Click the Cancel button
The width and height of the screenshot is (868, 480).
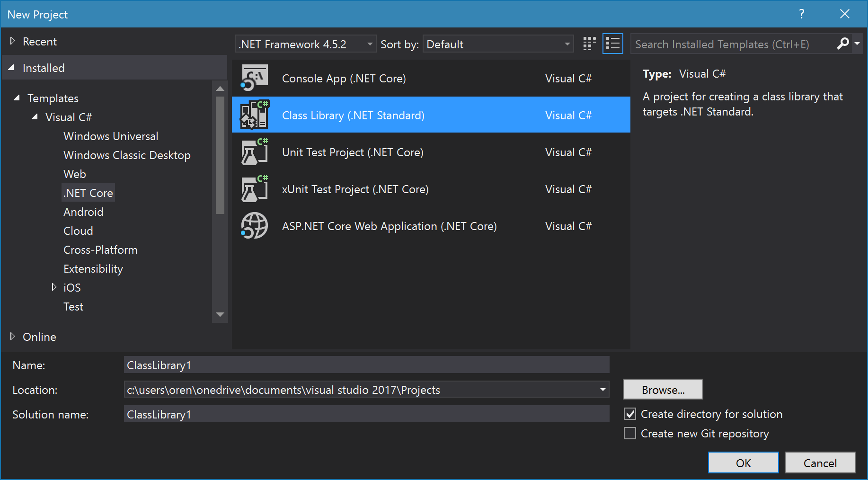point(820,462)
